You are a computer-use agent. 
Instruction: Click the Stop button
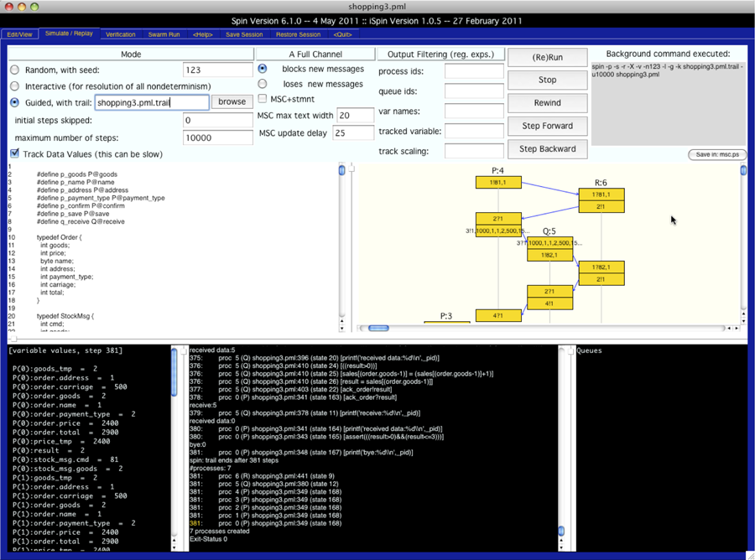[548, 80]
